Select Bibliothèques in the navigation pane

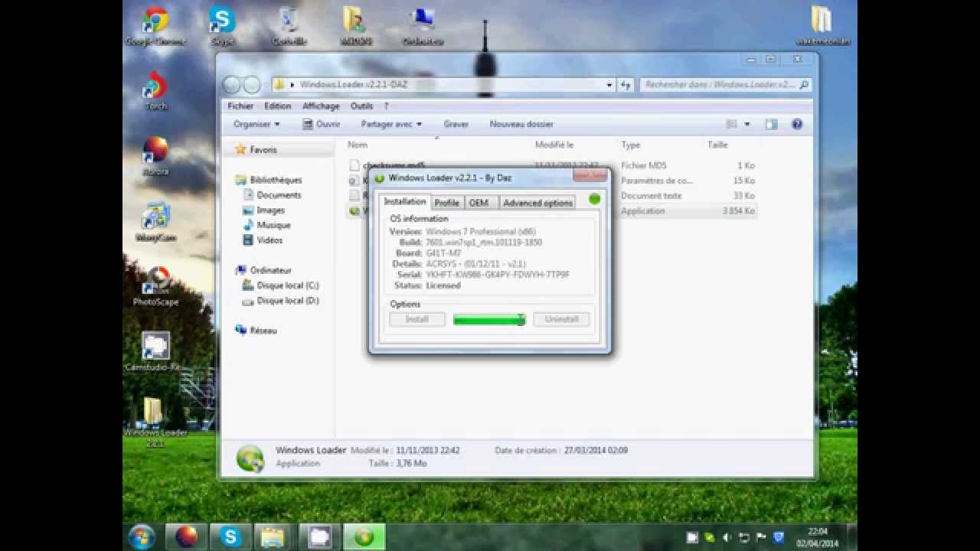click(x=276, y=180)
